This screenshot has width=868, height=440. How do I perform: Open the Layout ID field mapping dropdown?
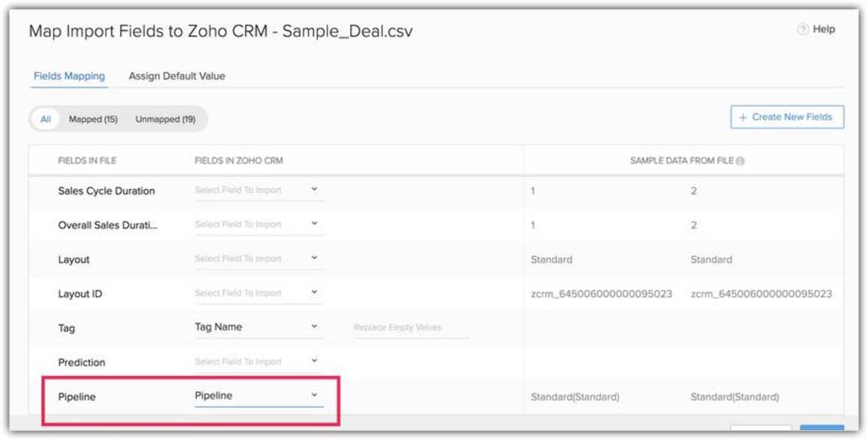click(258, 293)
